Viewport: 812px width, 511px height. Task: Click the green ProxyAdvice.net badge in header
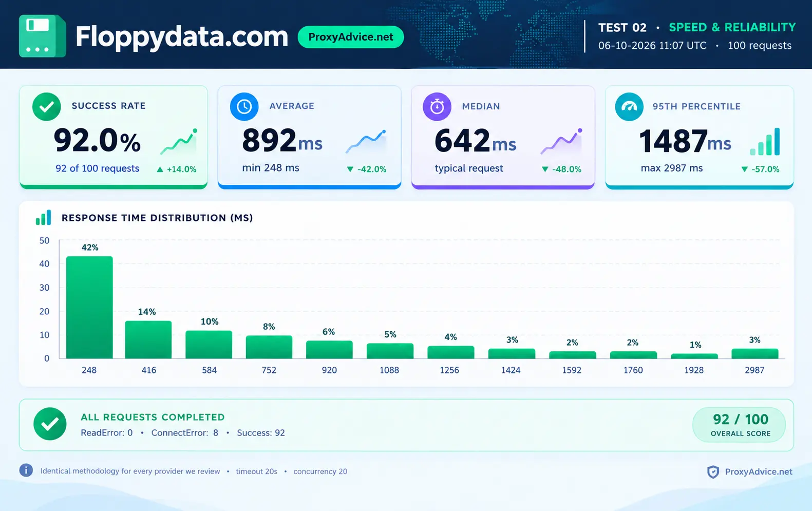[351, 37]
